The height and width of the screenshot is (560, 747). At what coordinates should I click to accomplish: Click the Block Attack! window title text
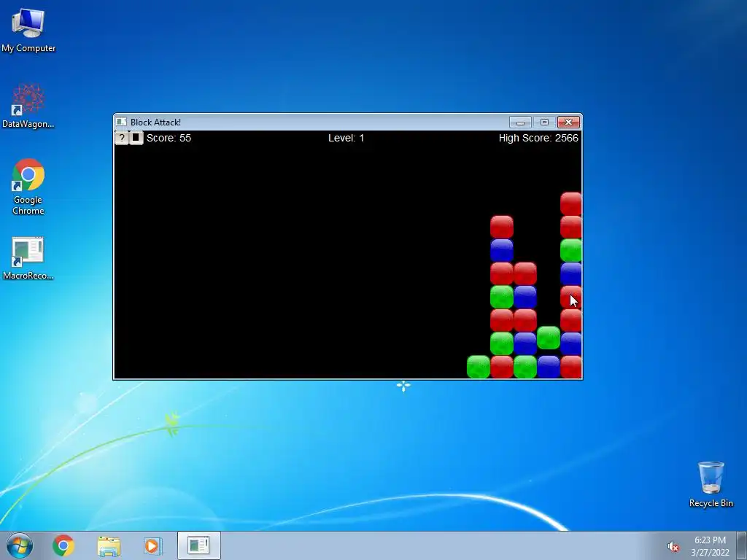[156, 122]
